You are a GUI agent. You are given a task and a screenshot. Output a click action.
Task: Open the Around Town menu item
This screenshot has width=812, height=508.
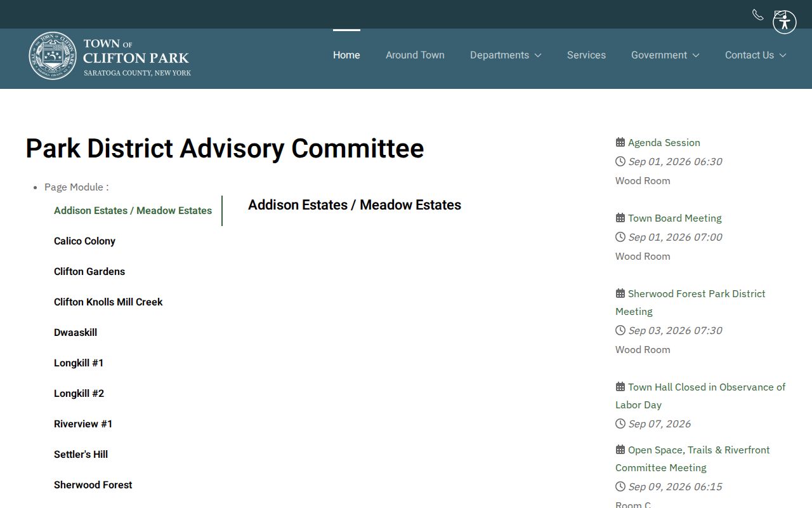(x=415, y=55)
